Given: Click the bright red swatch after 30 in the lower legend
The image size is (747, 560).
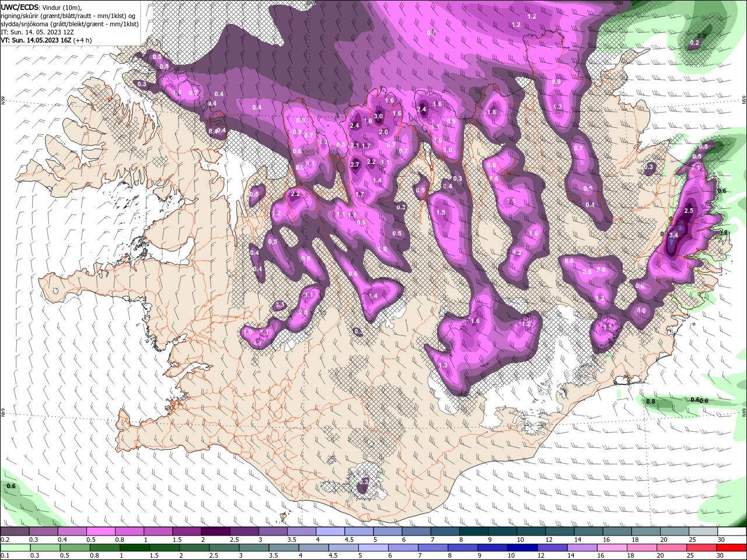Looking at the screenshot, I should (x=731, y=548).
